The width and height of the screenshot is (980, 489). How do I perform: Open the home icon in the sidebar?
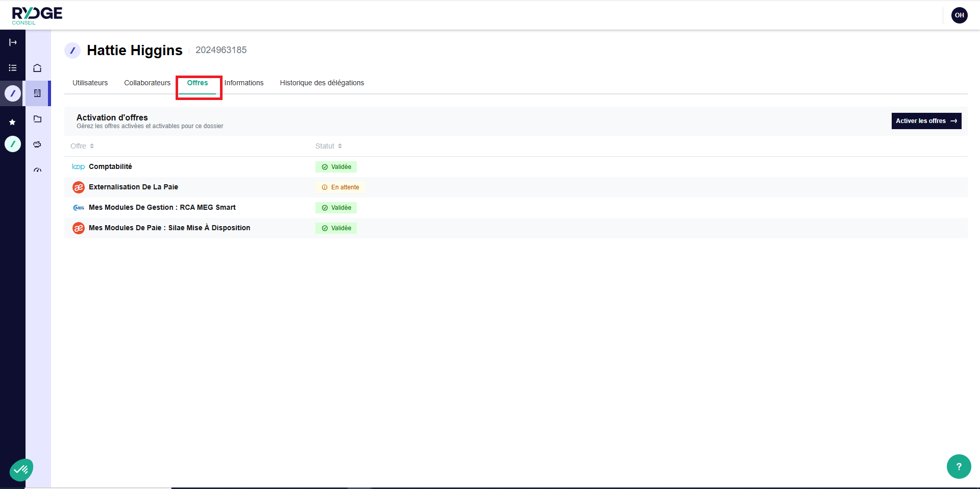(37, 68)
